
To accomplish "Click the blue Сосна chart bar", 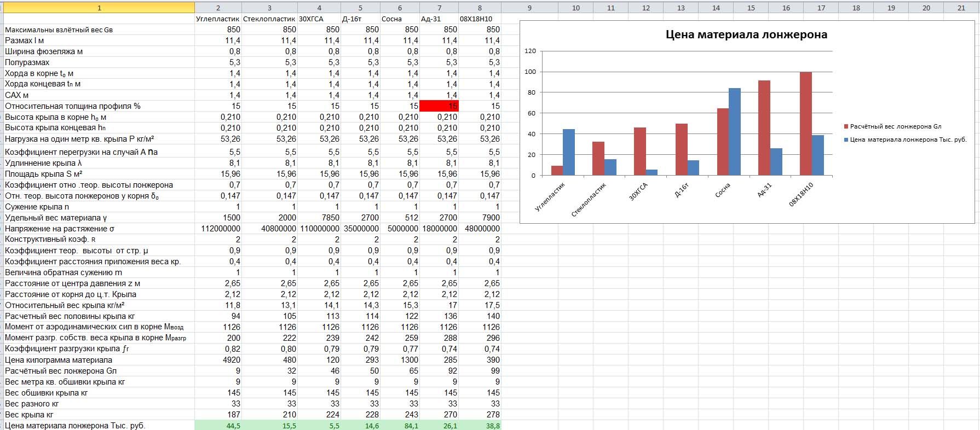I will click(x=735, y=132).
